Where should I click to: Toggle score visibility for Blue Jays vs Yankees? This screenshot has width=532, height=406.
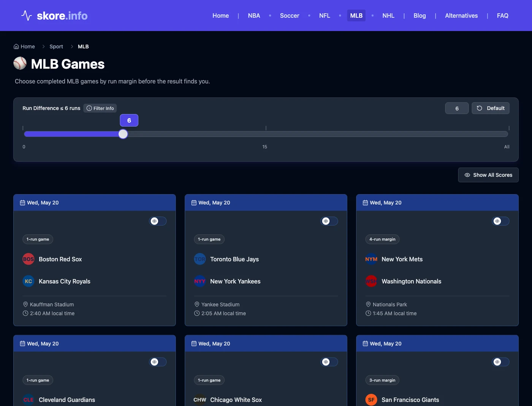tap(329, 221)
